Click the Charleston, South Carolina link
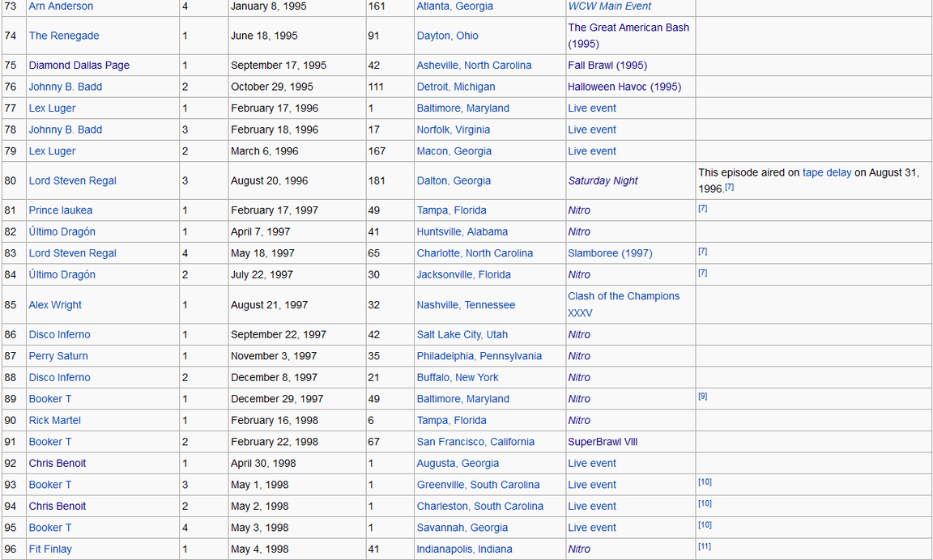This screenshot has width=933, height=560. tap(480, 506)
